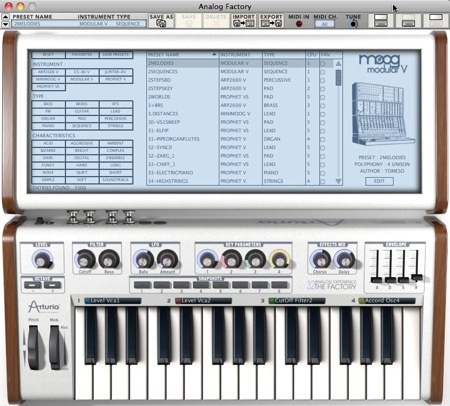
Task: Select the full keyboard and screen view icon
Action: click(380, 21)
